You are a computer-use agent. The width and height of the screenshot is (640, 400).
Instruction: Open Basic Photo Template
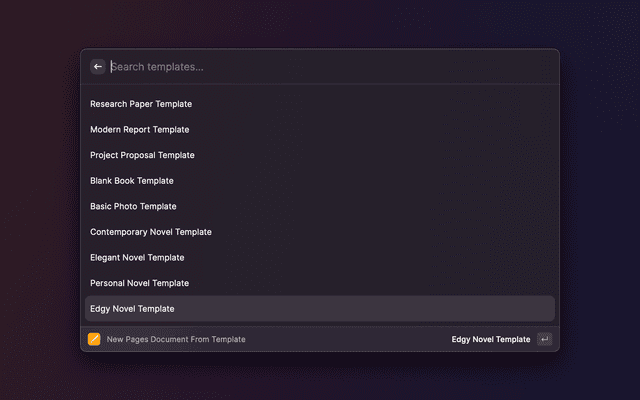point(133,206)
